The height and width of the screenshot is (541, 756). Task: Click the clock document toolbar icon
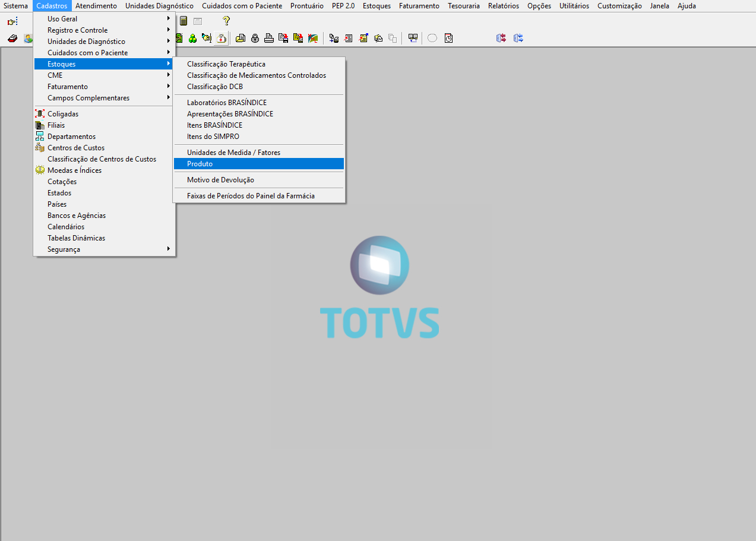(x=448, y=38)
